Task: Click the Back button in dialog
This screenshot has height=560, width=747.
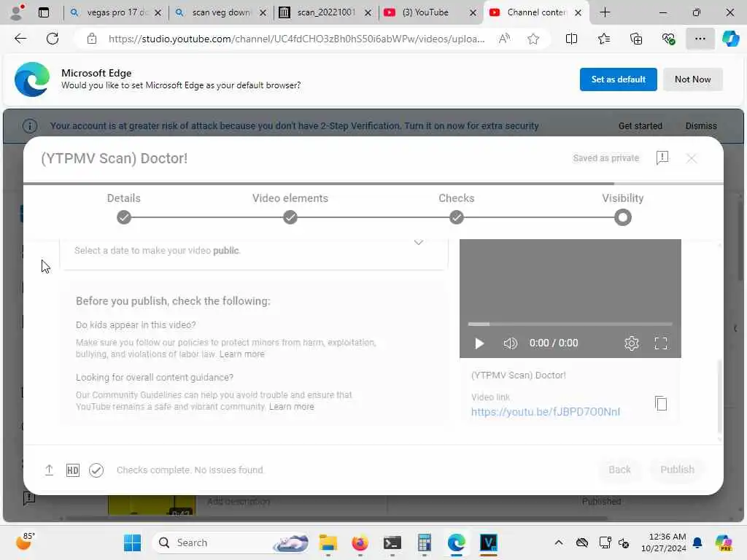Action: pyautogui.click(x=619, y=470)
